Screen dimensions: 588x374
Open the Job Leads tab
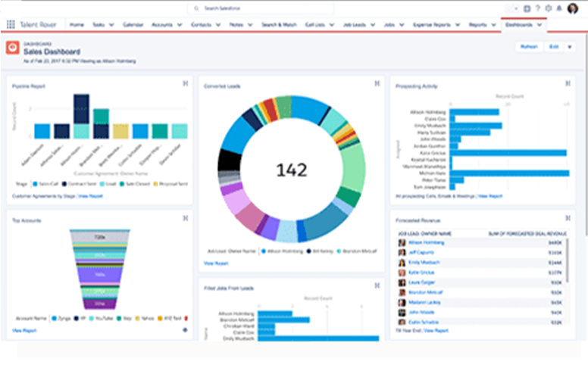(355, 25)
